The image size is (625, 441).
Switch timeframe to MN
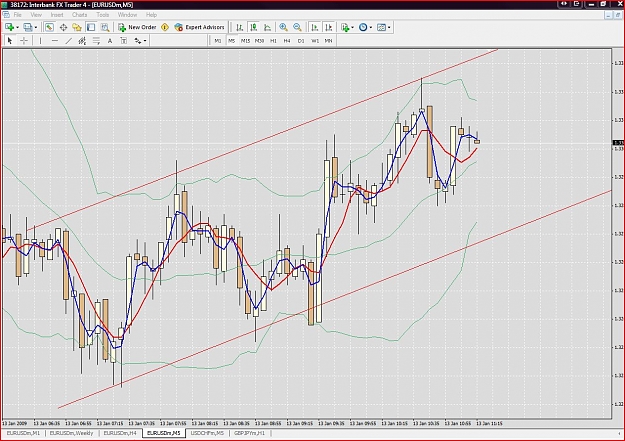(x=328, y=41)
